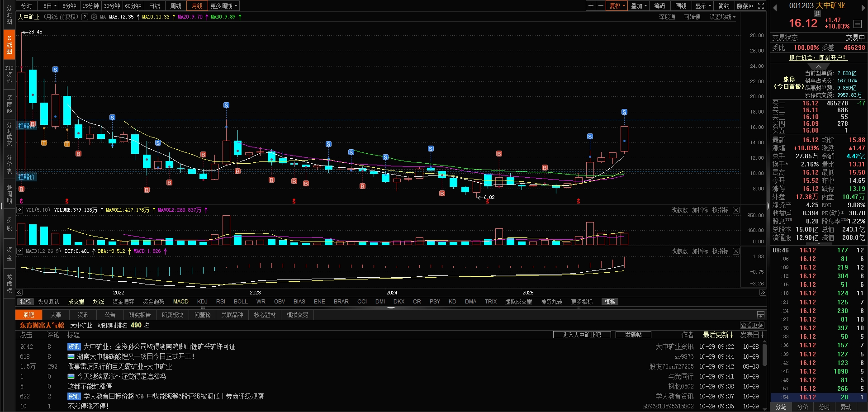Screen dimensions: 868x412
Task: Click 查看更多 link
Action: pos(752,325)
